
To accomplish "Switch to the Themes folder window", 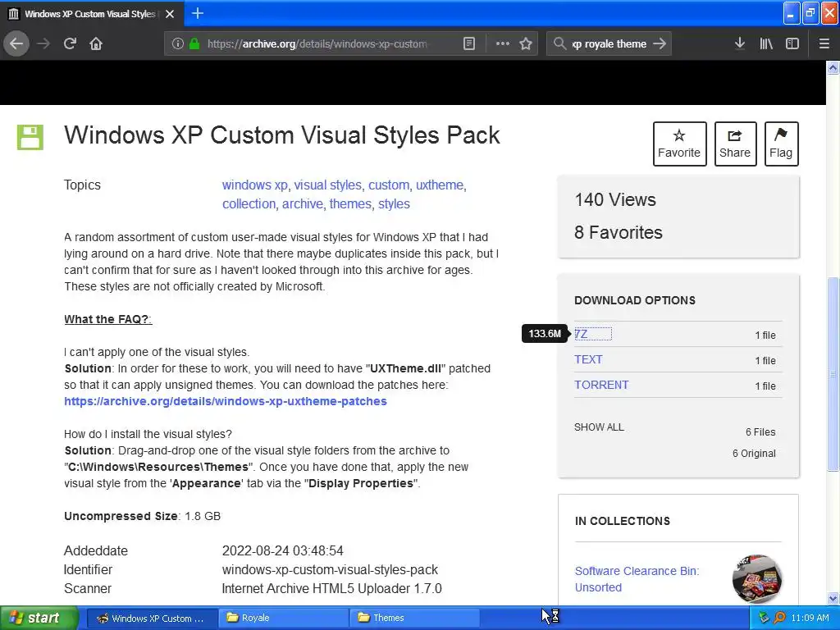I will pos(415,619).
